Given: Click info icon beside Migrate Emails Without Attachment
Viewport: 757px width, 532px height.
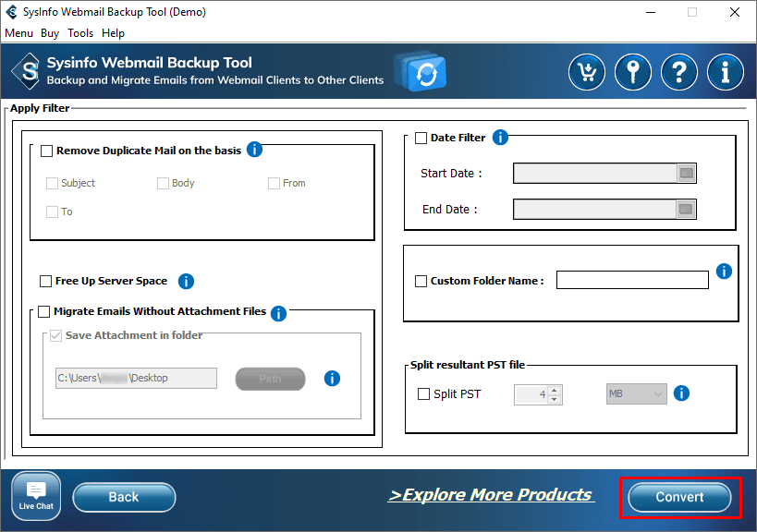Looking at the screenshot, I should [x=278, y=313].
